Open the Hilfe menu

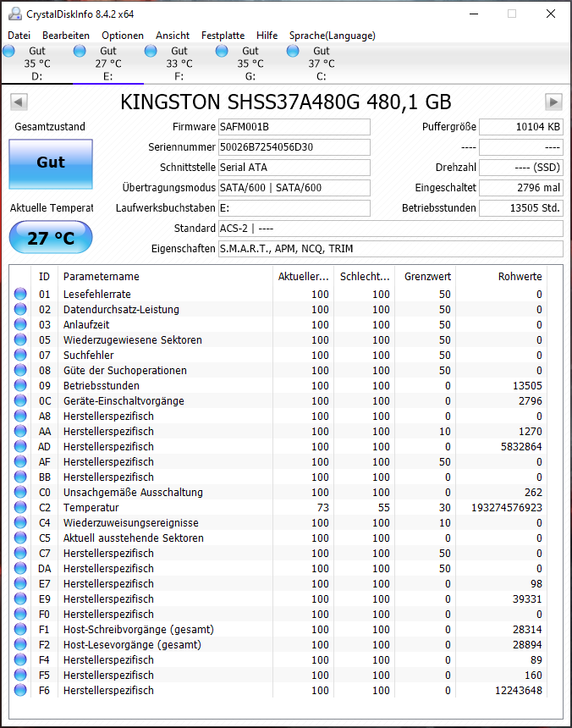pyautogui.click(x=267, y=36)
